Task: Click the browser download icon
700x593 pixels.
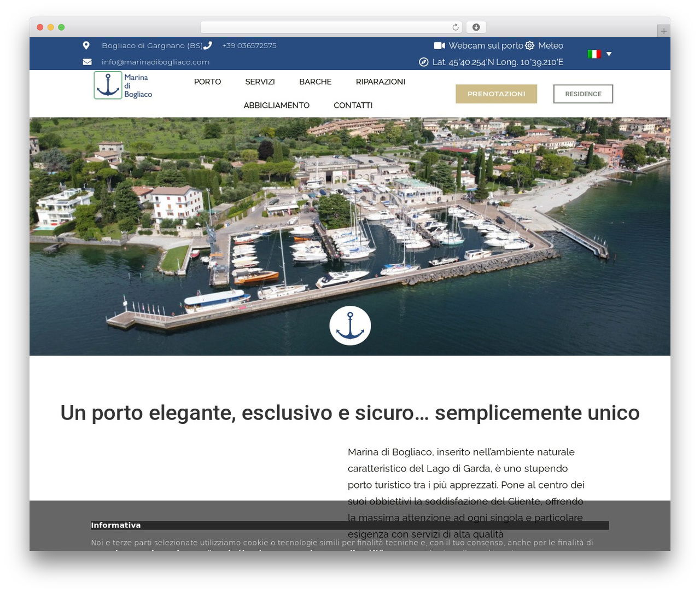Action: pos(476,27)
